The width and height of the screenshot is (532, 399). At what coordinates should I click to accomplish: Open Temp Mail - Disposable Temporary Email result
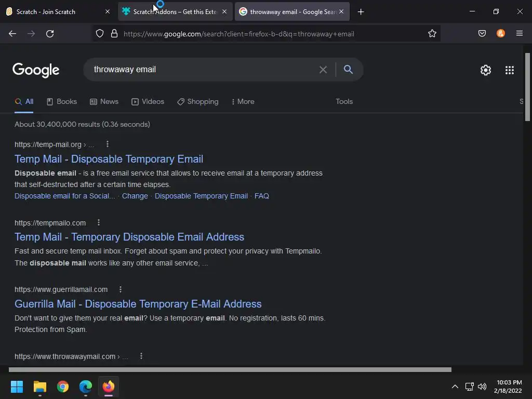coord(109,159)
